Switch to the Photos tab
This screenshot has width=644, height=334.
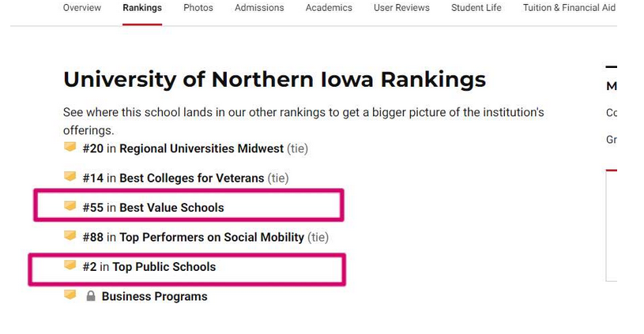pyautogui.click(x=198, y=8)
